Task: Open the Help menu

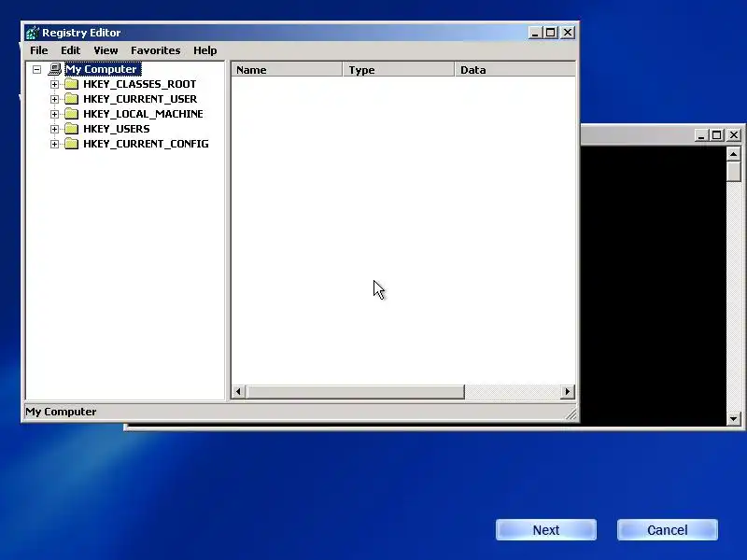Action: (204, 50)
